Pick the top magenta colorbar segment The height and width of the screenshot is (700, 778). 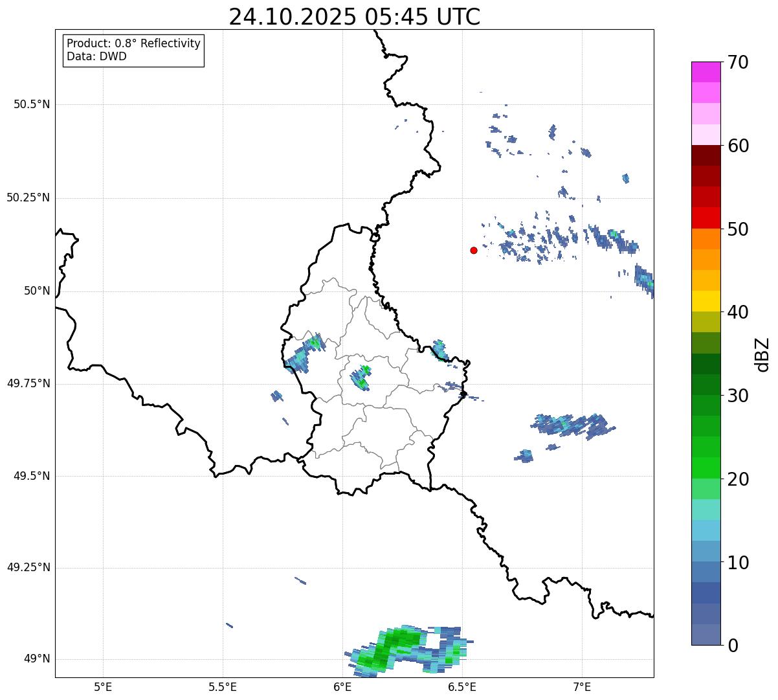pos(706,72)
